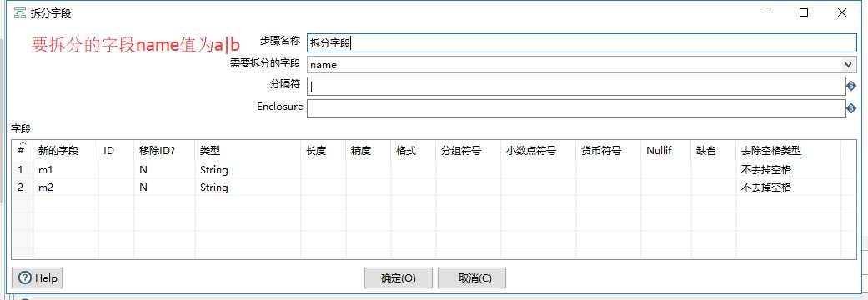This screenshot has width=868, height=300.
Task: Click String type cell in row m1
Action: point(248,170)
